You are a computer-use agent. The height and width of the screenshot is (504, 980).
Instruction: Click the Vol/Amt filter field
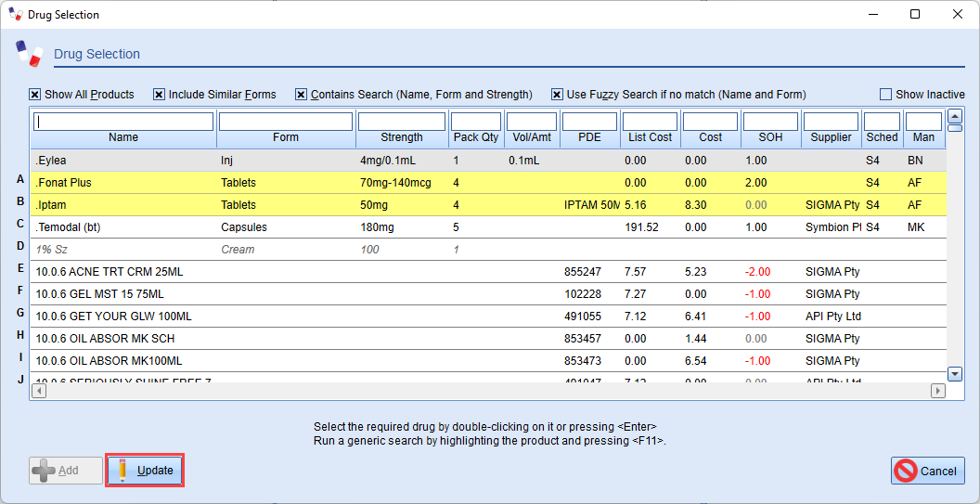tap(531, 122)
